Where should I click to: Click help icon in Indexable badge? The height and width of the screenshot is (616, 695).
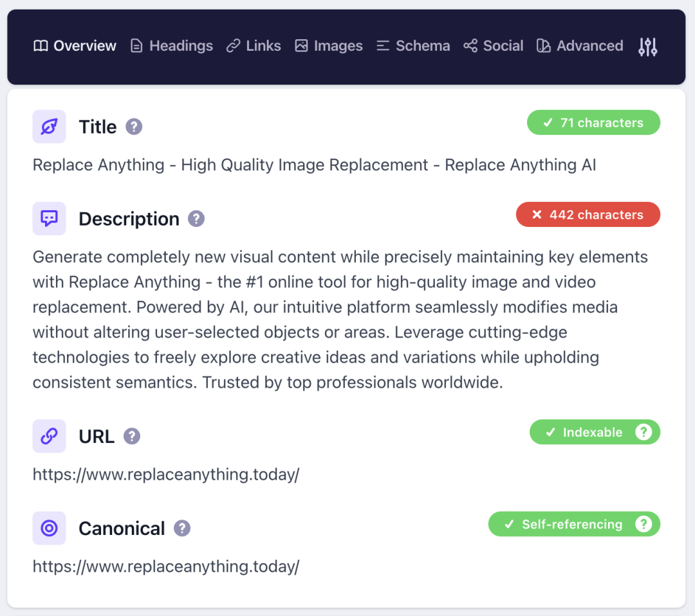tap(644, 431)
